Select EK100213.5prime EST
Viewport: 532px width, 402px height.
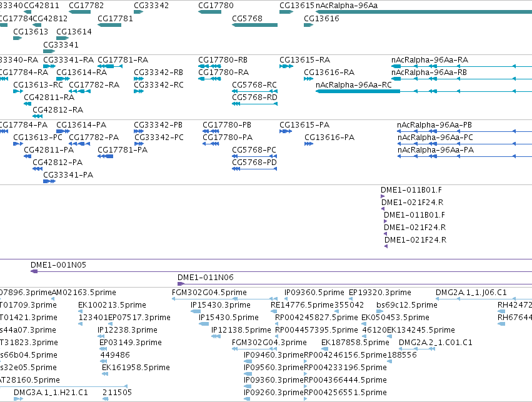112,305
